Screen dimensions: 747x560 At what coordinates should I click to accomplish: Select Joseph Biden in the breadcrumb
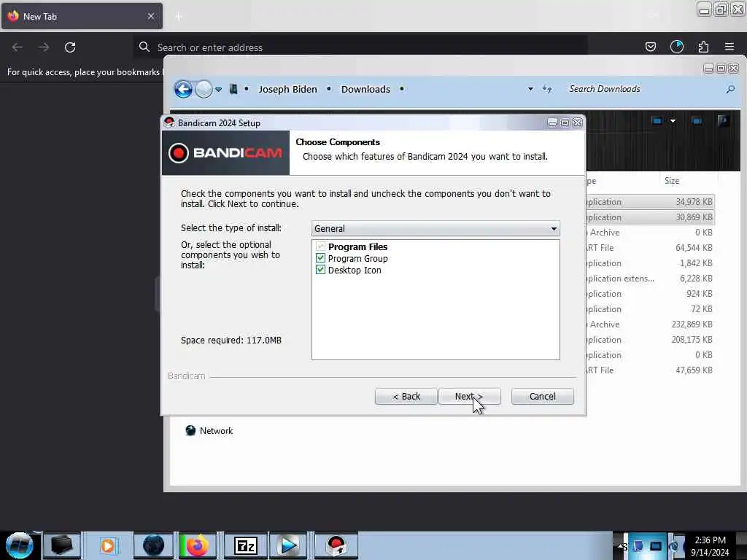287,89
